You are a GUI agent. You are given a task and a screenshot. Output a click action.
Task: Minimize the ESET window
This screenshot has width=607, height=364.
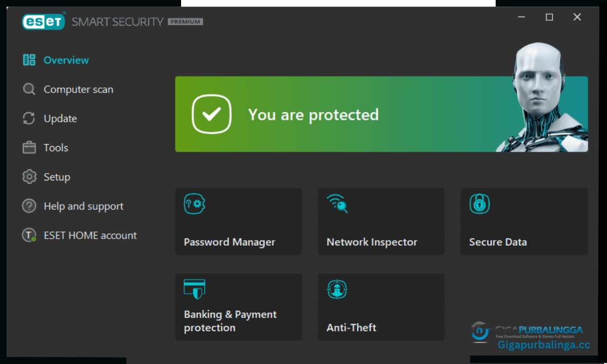click(x=522, y=17)
